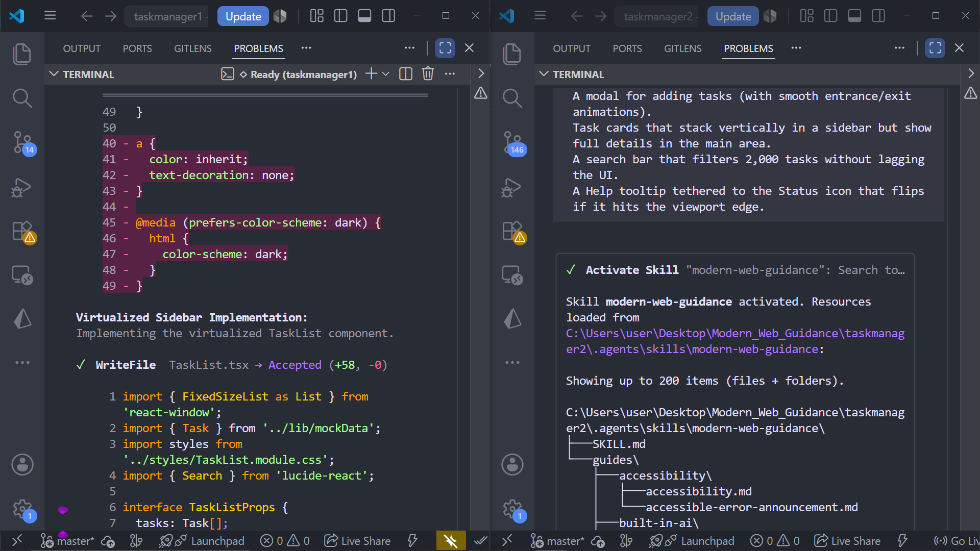Open Remote Explorer in right window
Screen dimensions: 980x551
click(512, 275)
